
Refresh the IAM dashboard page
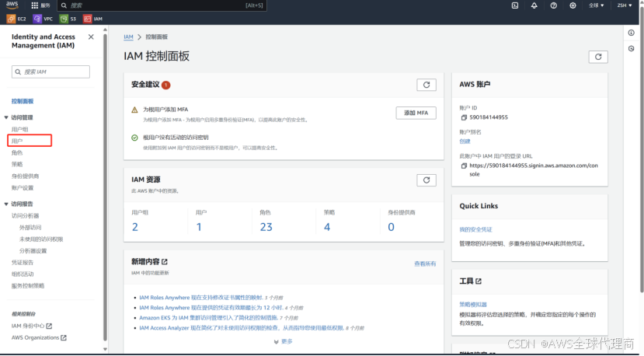[x=598, y=58]
